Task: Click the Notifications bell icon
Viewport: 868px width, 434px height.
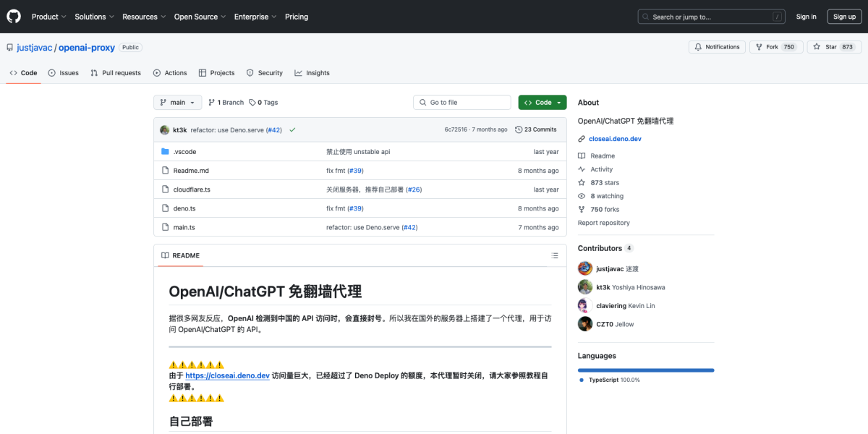Action: (x=697, y=46)
